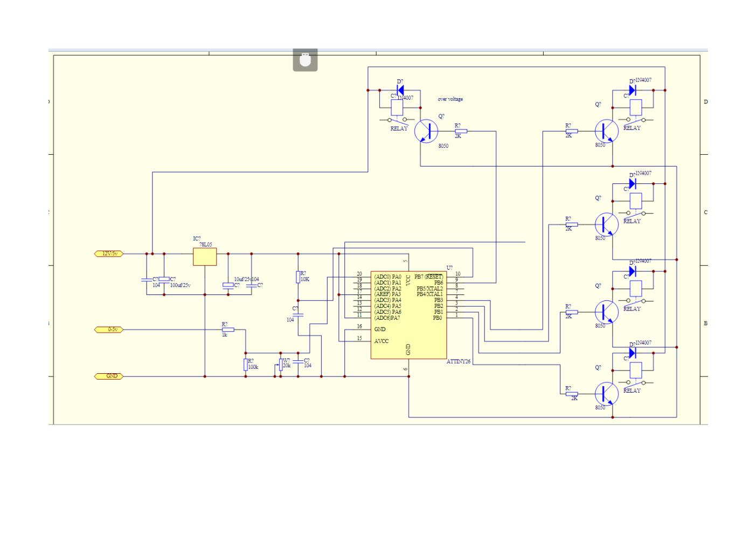Click the ATTINY26 chip label

click(x=459, y=362)
